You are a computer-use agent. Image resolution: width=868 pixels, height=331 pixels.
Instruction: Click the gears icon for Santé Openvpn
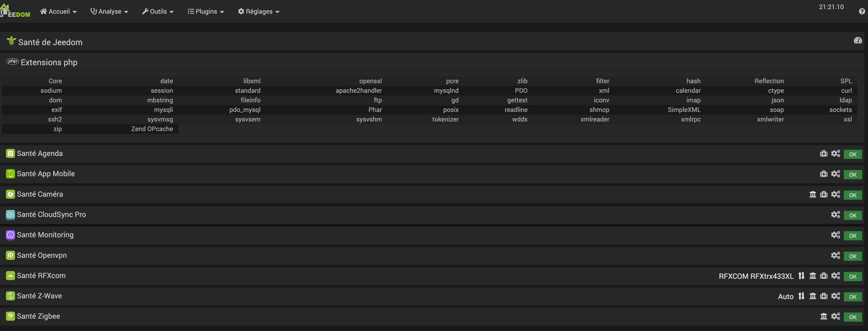(x=835, y=256)
